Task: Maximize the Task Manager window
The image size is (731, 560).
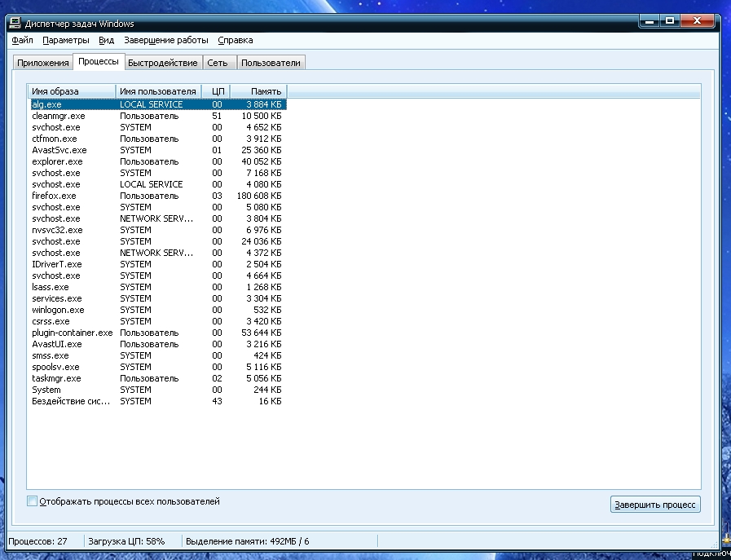Action: point(671,21)
